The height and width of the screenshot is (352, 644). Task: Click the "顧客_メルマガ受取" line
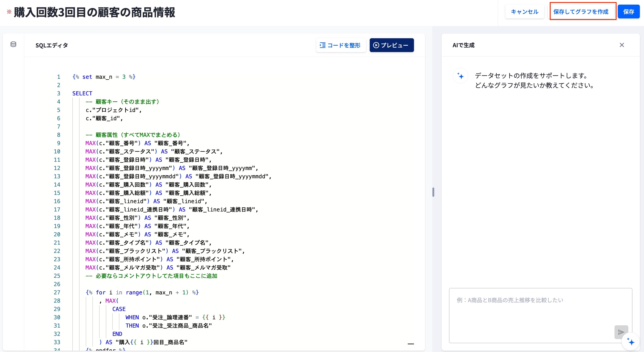(158, 267)
